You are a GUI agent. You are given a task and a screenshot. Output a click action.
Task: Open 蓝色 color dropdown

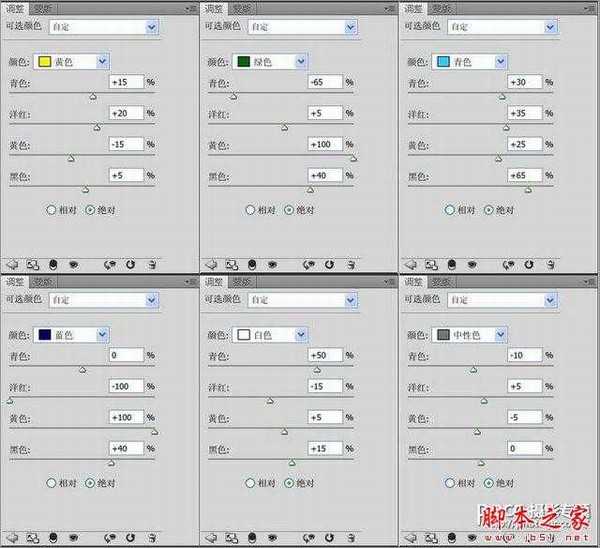(72, 335)
